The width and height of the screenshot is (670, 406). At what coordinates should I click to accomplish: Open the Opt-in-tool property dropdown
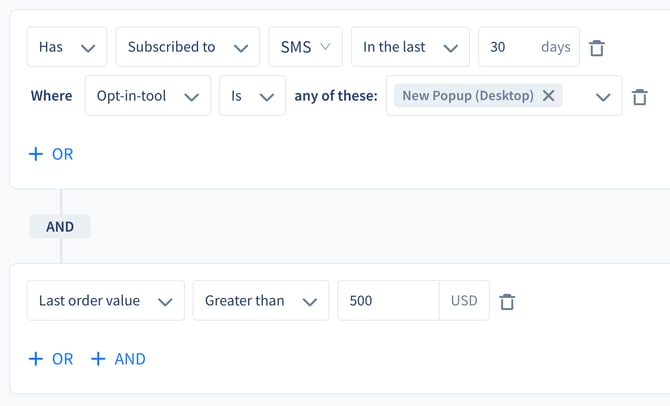coord(148,96)
